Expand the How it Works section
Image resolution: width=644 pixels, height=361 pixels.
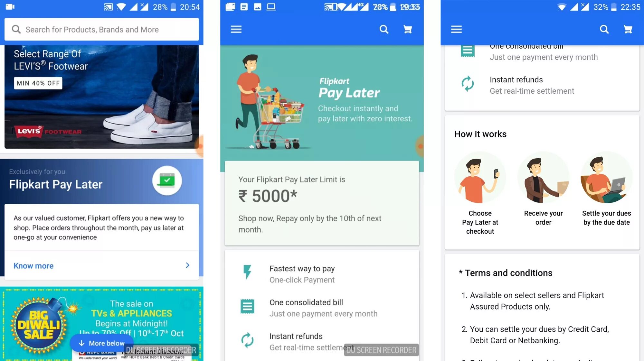[481, 134]
